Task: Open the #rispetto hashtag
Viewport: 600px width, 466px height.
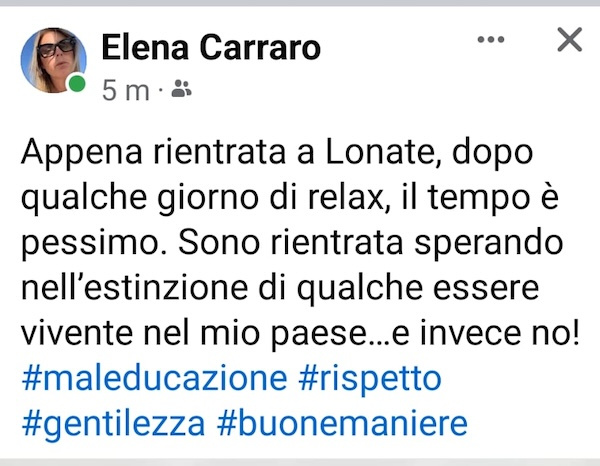Action: (369, 380)
